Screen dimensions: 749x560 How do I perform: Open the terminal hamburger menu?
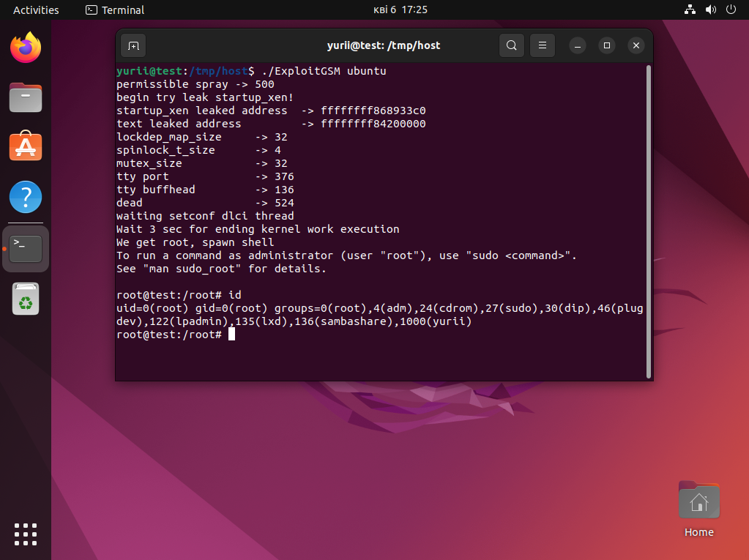(543, 45)
